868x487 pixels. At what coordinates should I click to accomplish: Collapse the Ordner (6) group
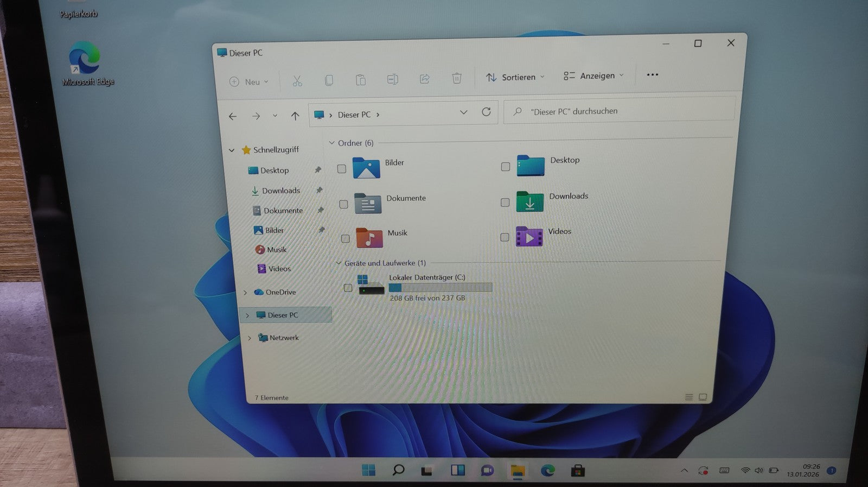pos(332,143)
